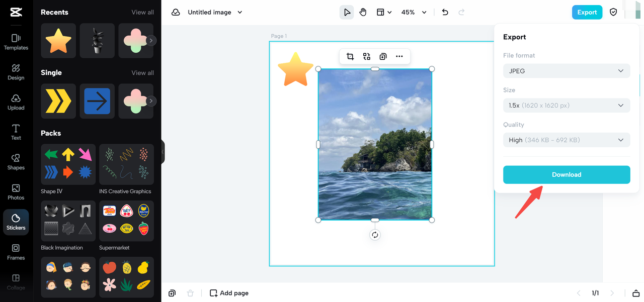Screen dimensions: 644x302
Task: Open the Design sidebar panel
Action: pos(16,72)
